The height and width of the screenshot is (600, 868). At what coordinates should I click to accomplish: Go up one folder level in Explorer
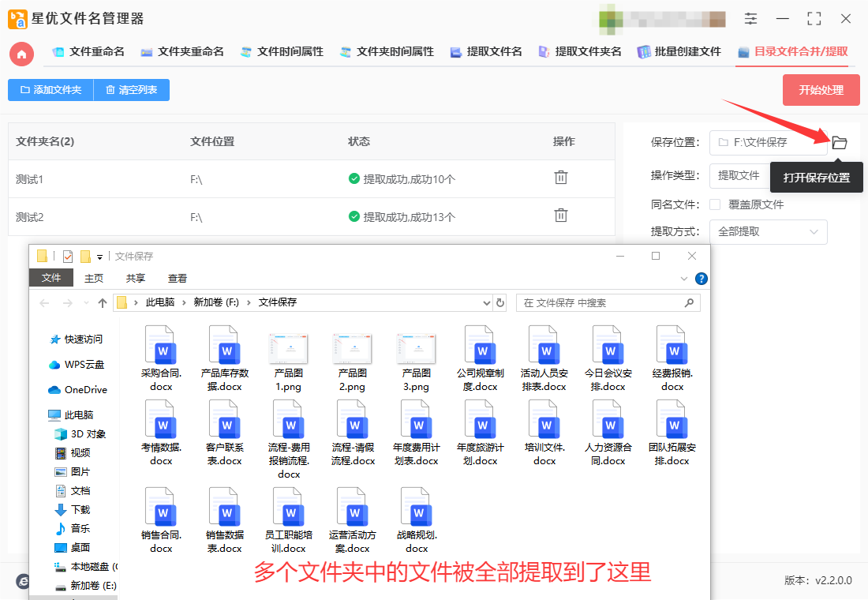point(103,303)
